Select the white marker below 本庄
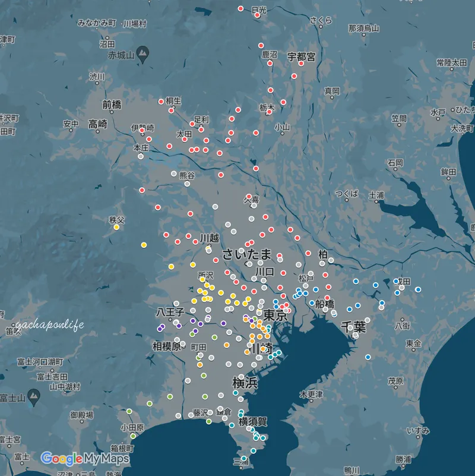Viewport: 475px width, 476px height. click(141, 157)
